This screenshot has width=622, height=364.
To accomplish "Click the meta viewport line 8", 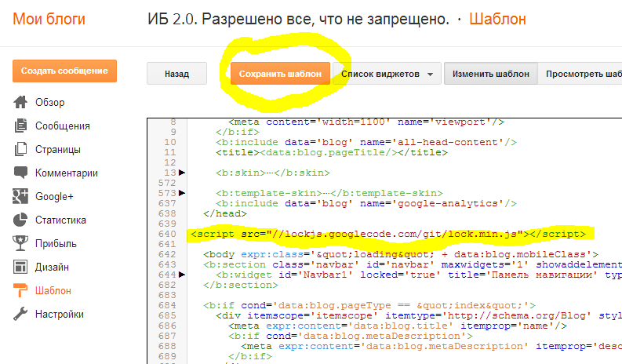I will pyautogui.click(x=366, y=122).
